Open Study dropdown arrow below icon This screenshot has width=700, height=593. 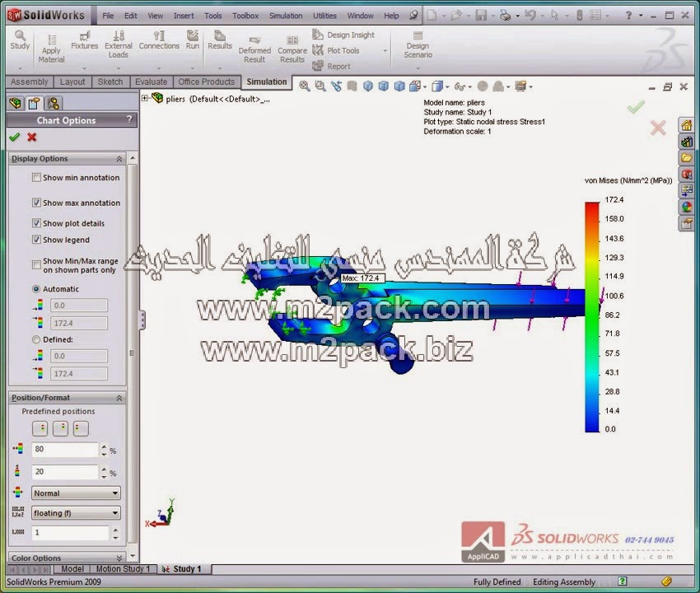(x=20, y=68)
